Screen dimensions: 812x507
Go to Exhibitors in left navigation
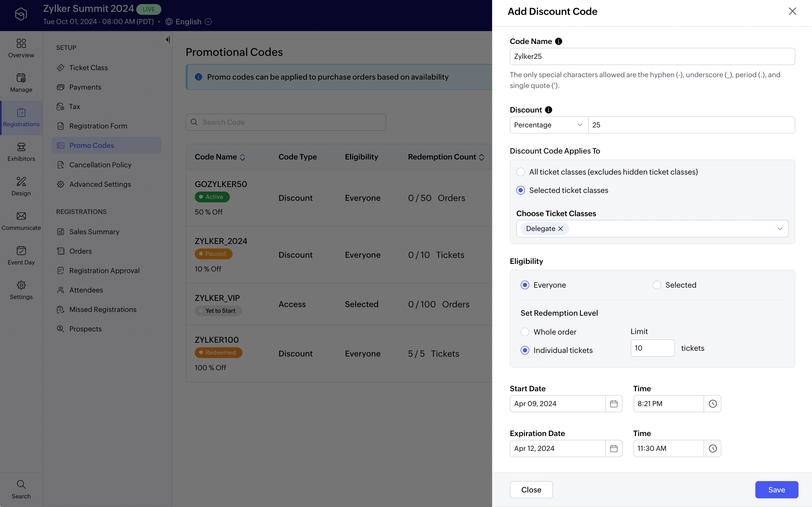point(21,152)
